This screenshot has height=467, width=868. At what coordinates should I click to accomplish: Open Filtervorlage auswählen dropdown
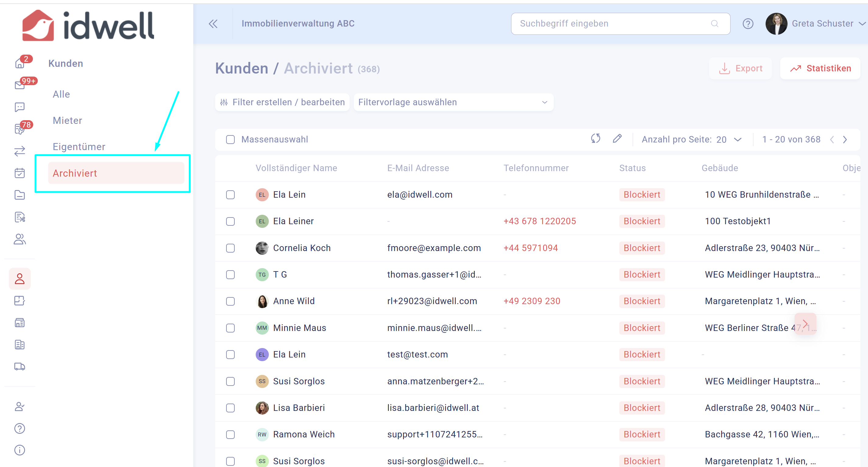coord(453,102)
